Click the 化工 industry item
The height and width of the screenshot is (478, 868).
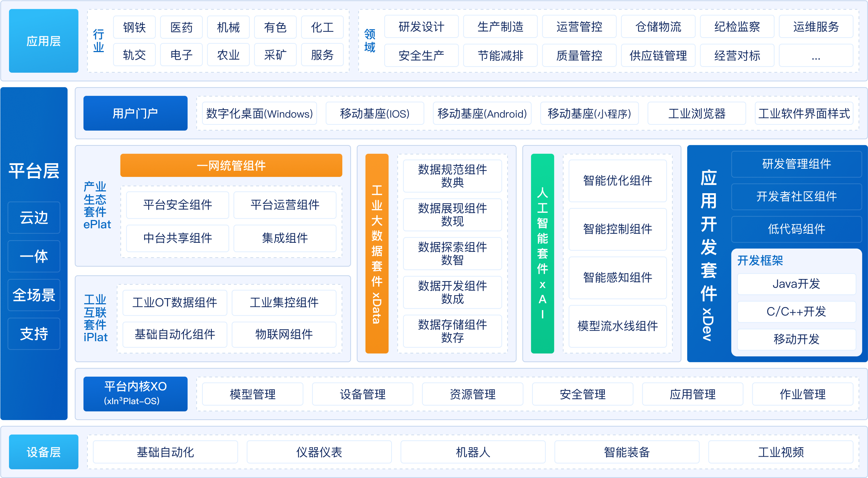tap(322, 27)
